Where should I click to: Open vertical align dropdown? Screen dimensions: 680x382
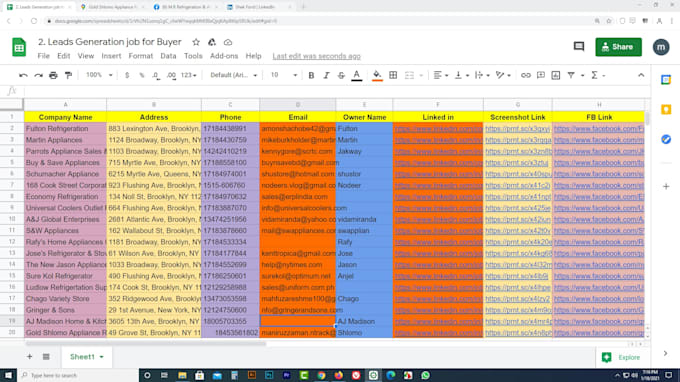point(461,75)
